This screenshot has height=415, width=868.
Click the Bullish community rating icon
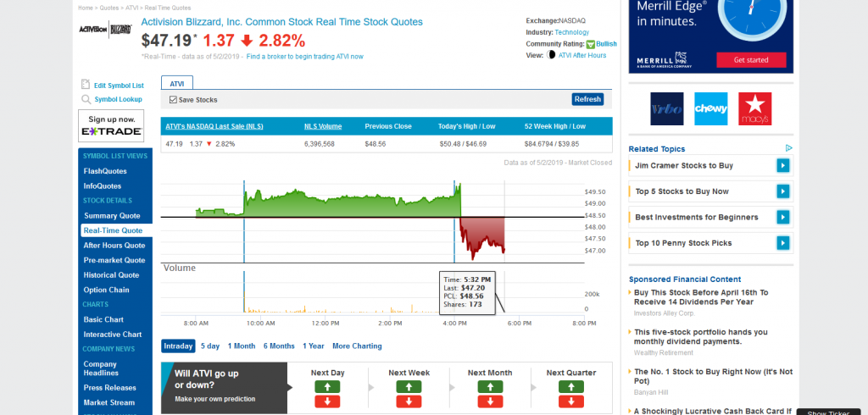[591, 44]
